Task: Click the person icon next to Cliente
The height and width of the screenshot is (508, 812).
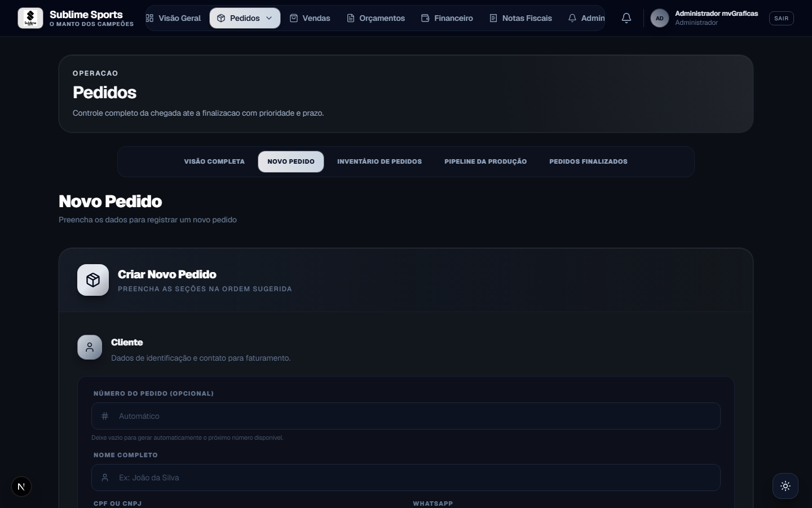Action: 90,348
